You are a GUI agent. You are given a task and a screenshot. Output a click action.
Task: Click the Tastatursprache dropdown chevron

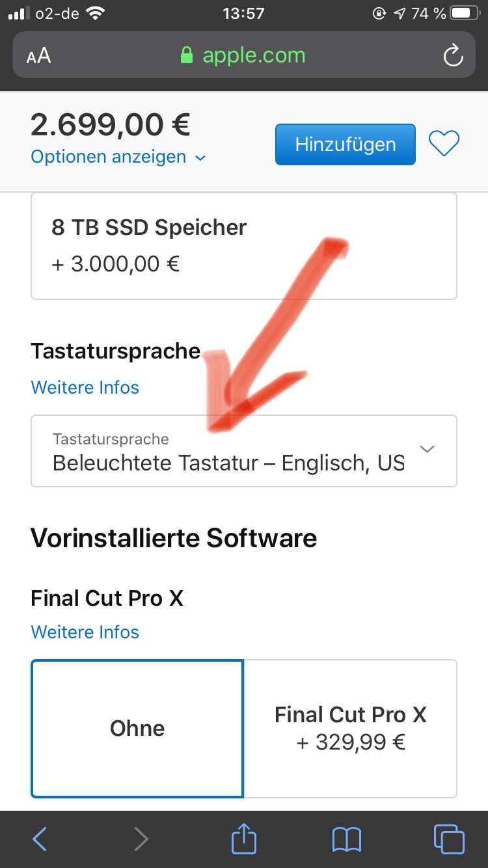427,449
